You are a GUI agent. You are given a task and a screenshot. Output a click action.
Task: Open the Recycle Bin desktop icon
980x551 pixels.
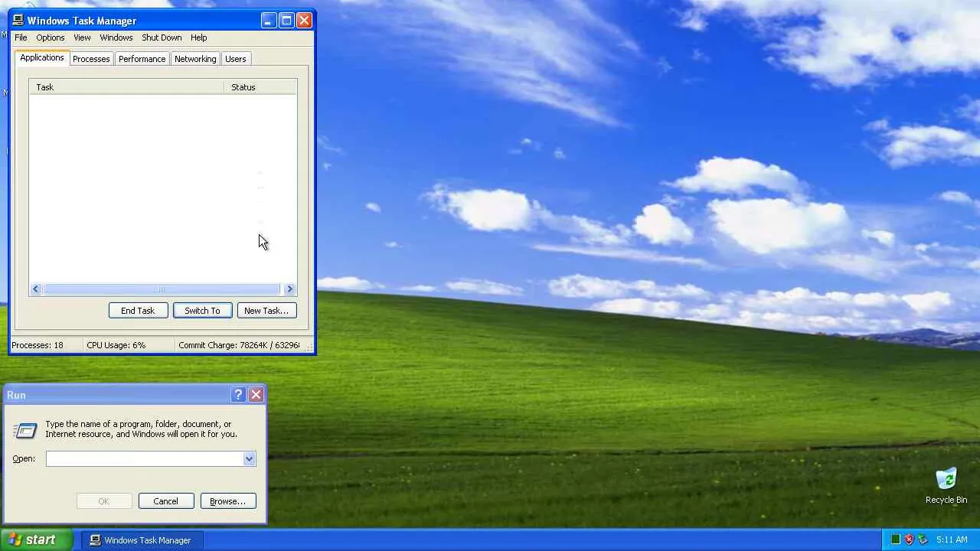pos(946,486)
